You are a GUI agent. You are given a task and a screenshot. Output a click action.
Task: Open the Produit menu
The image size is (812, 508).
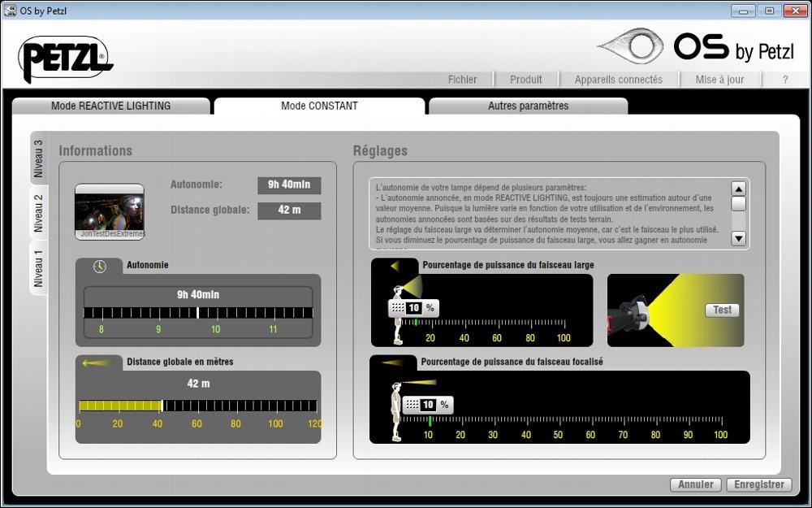pos(525,80)
